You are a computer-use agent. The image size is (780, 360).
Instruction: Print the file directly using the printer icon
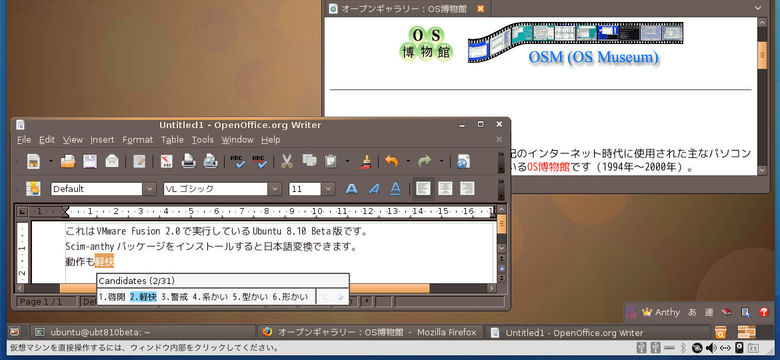coord(189,161)
